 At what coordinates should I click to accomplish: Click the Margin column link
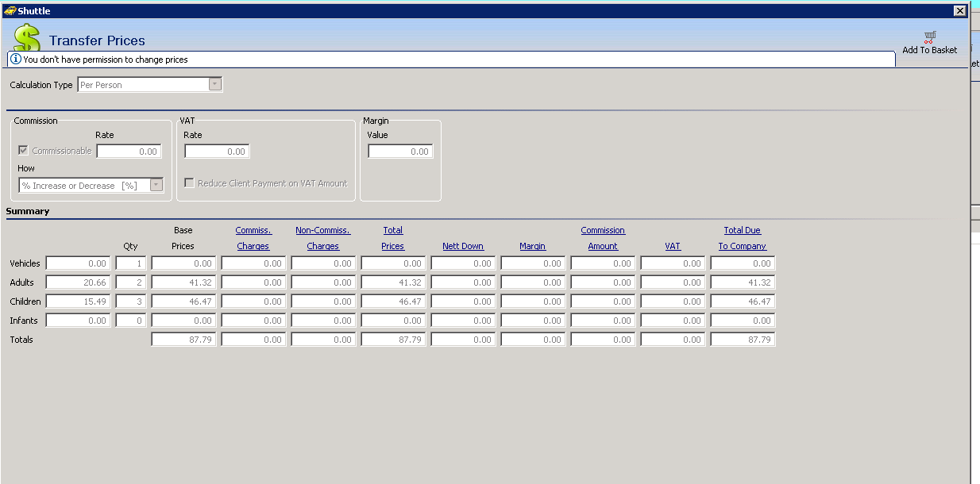coord(533,246)
